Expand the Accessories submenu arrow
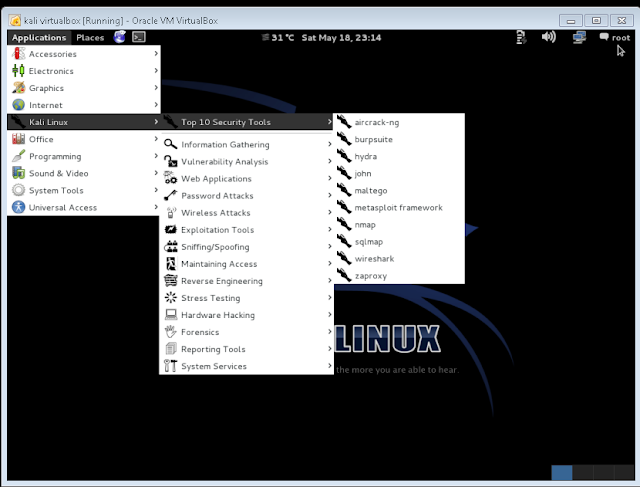The height and width of the screenshot is (487, 640). click(x=156, y=53)
